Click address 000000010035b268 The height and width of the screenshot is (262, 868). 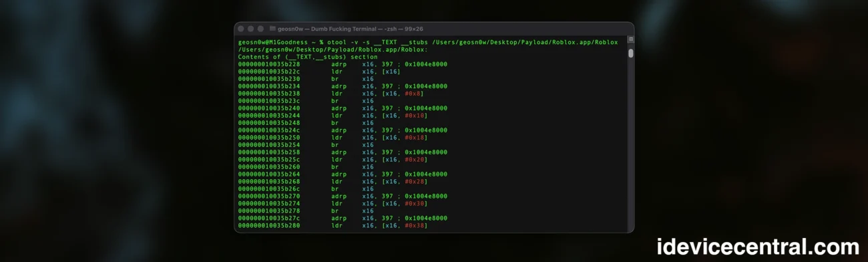269,182
